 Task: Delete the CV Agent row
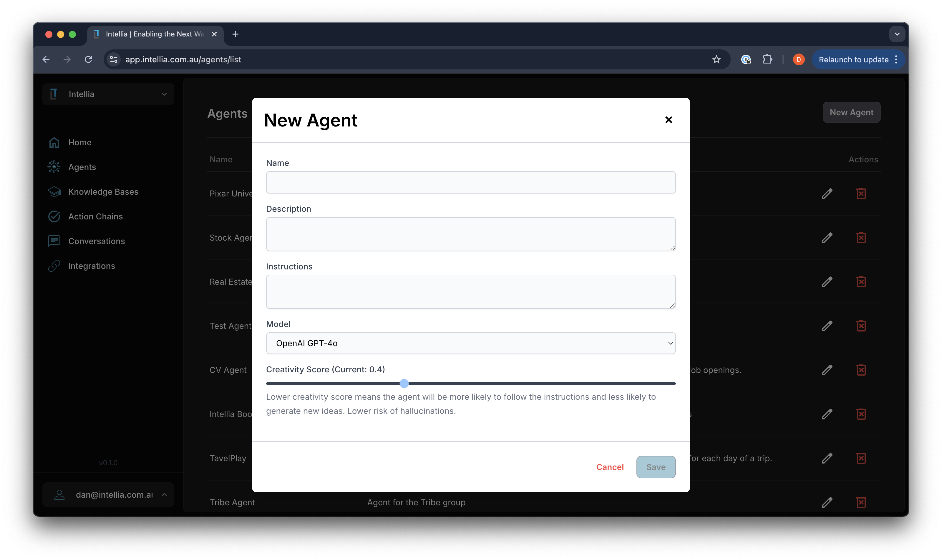(x=861, y=370)
